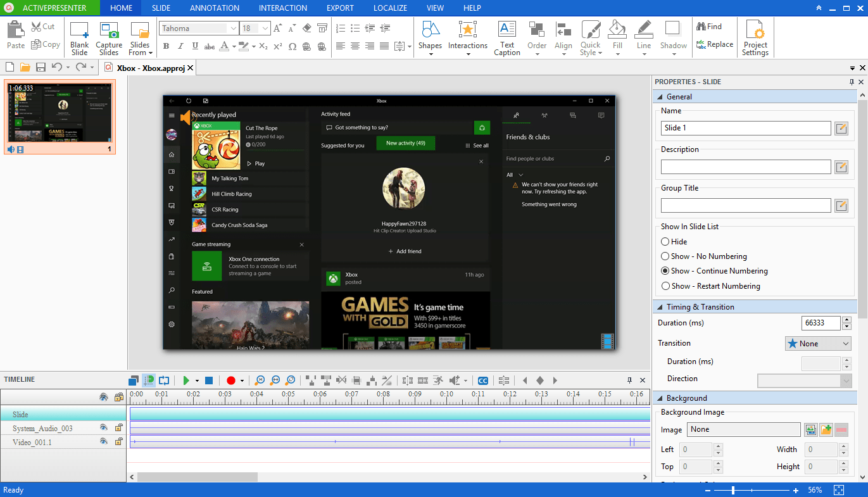Open the font family dropdown showing Tahoma
This screenshot has width=868, height=497.
pos(198,28)
